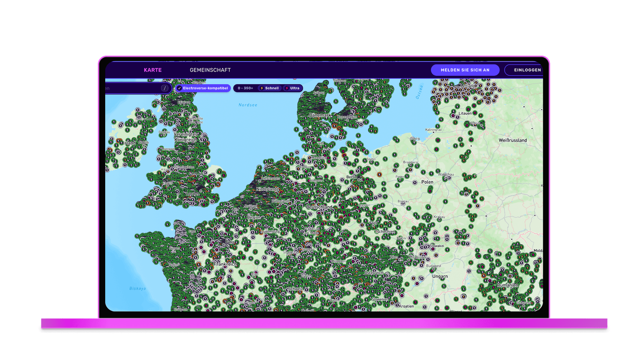644x362 pixels.
Task: Open the 0 - 350+ power range filter
Action: pyautogui.click(x=245, y=88)
